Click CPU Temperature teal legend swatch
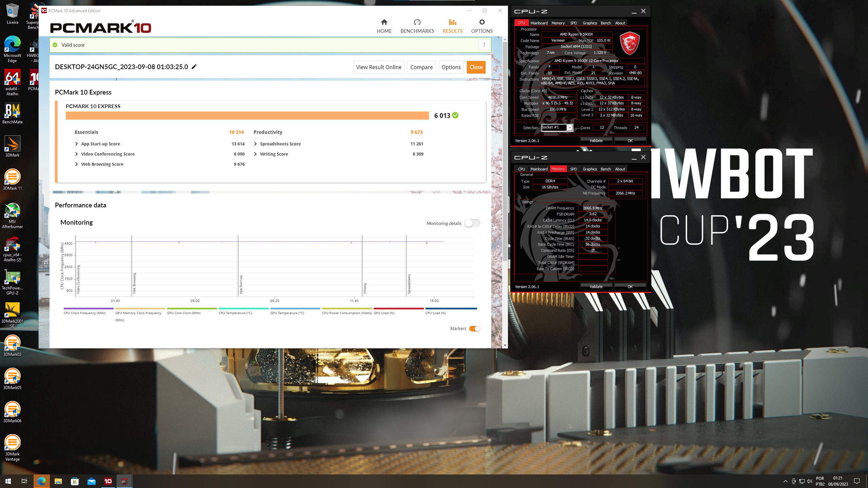868x488 pixels. click(244, 308)
